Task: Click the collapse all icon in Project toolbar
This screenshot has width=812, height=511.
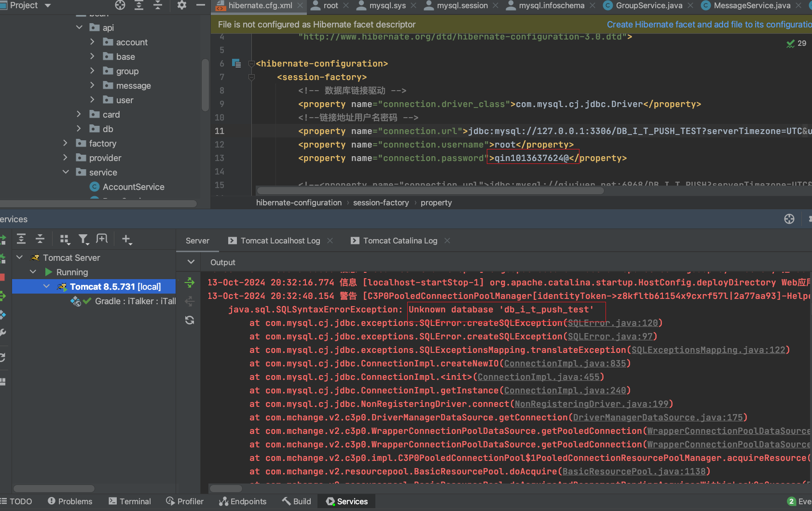Action: [158, 5]
